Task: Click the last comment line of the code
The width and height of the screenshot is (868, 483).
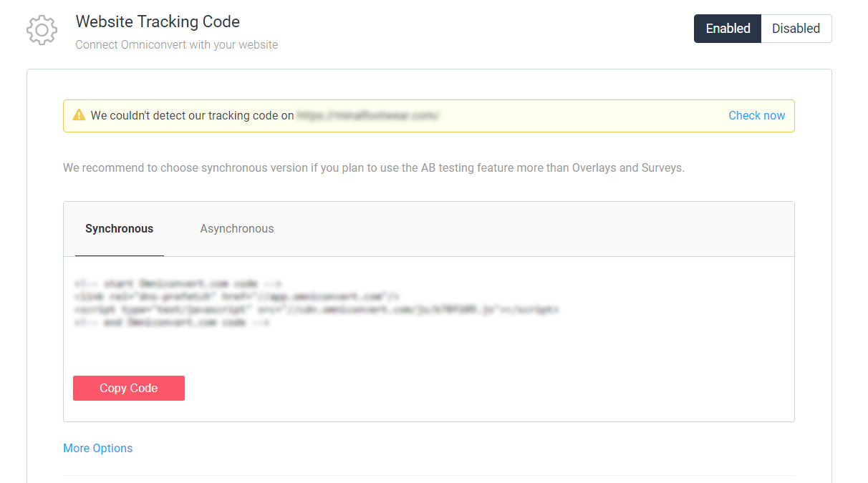Action: click(x=172, y=323)
